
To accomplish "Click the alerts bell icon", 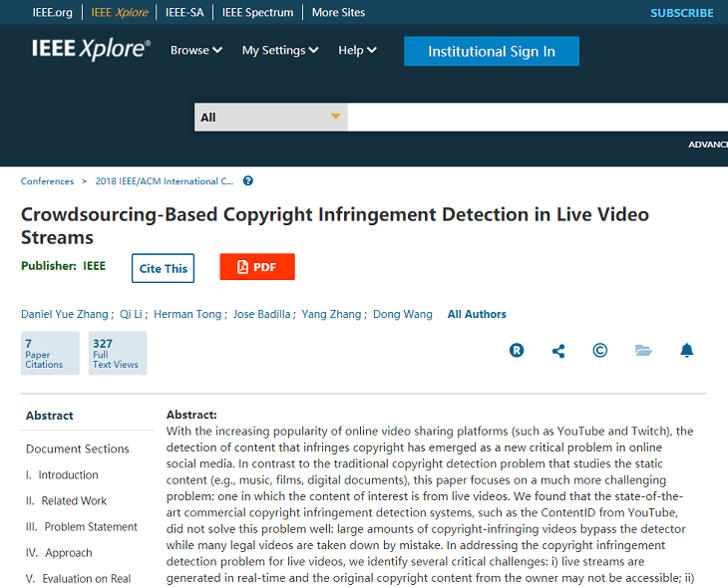I will [687, 350].
